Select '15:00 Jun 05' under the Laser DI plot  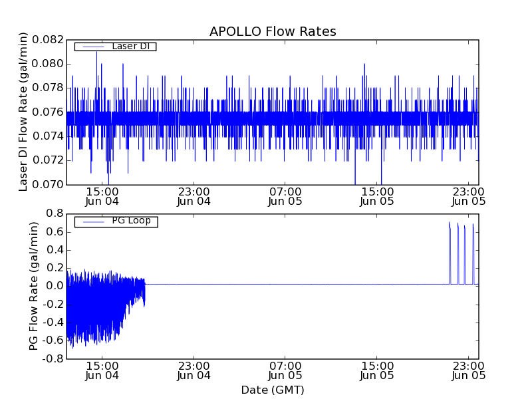pyautogui.click(x=377, y=197)
